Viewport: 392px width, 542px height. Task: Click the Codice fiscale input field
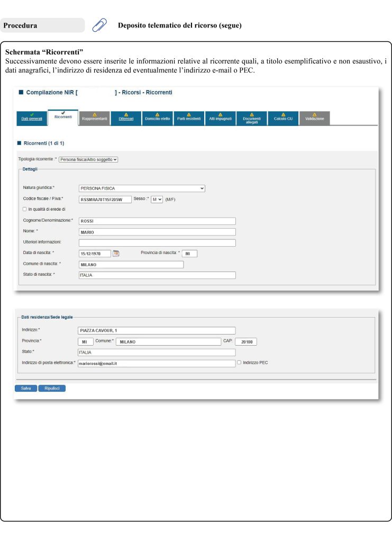click(105, 200)
